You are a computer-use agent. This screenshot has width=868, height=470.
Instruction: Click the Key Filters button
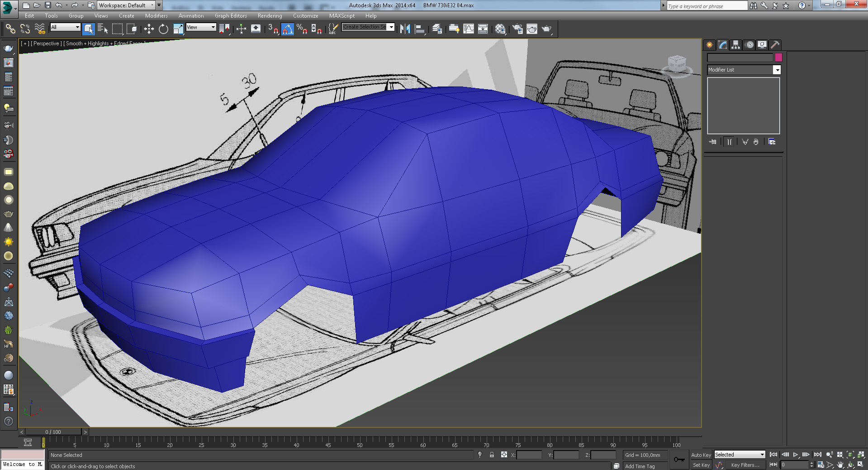pyautogui.click(x=745, y=465)
